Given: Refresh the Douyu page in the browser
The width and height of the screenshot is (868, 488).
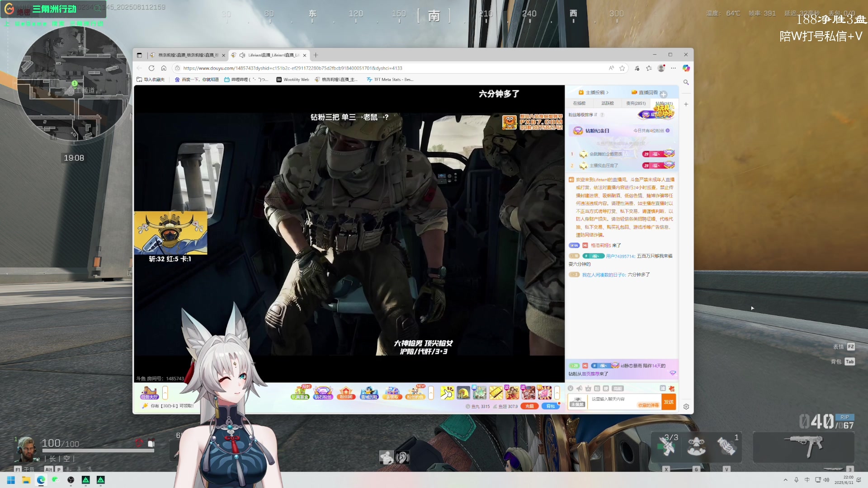Looking at the screenshot, I should (x=151, y=68).
